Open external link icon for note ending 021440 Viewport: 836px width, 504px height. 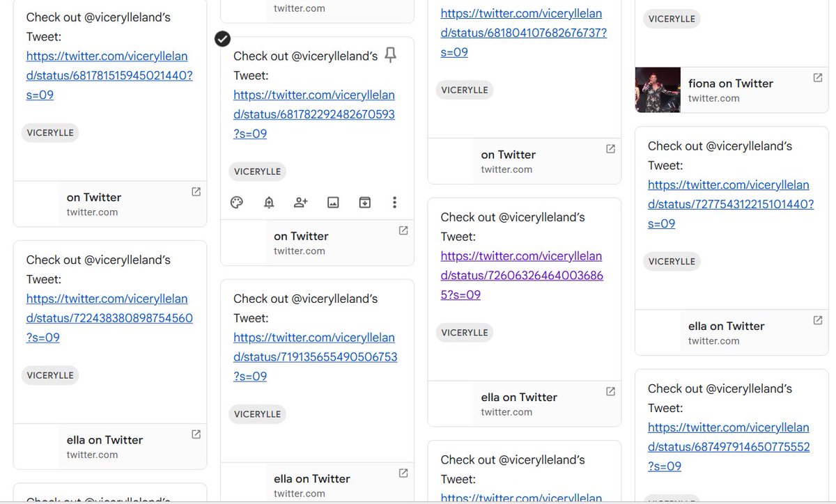tap(196, 191)
